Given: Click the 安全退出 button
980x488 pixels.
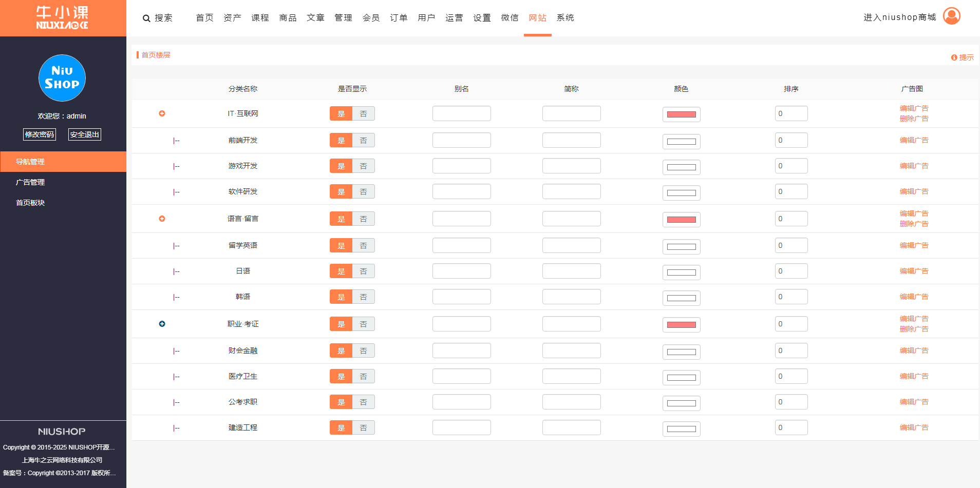Looking at the screenshot, I should 85,134.
